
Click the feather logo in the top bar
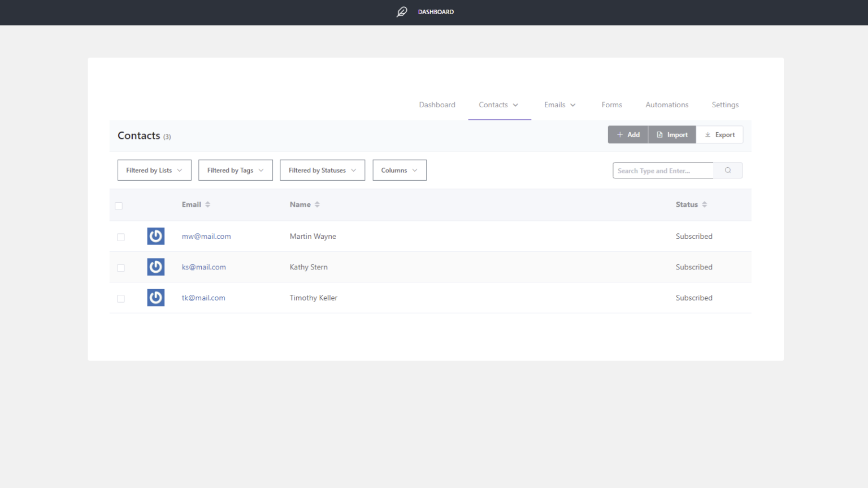tap(402, 12)
